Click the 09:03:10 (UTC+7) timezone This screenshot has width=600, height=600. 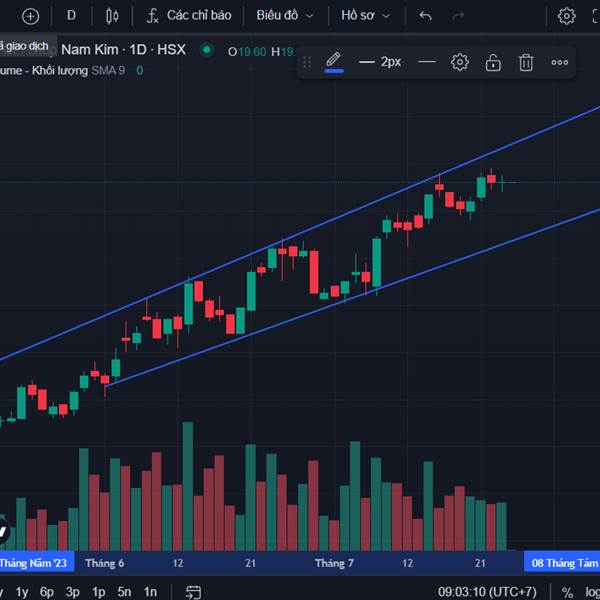(487, 592)
